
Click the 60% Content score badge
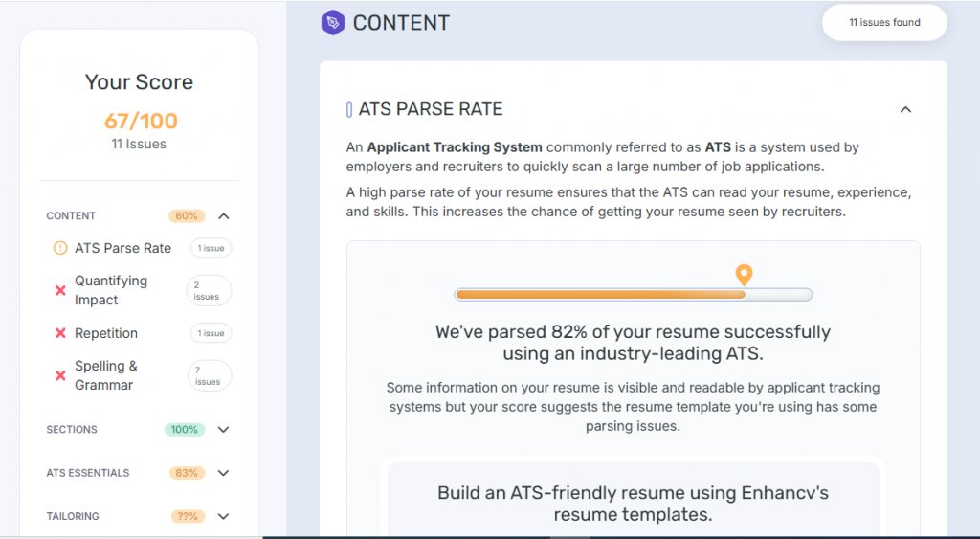tap(187, 216)
